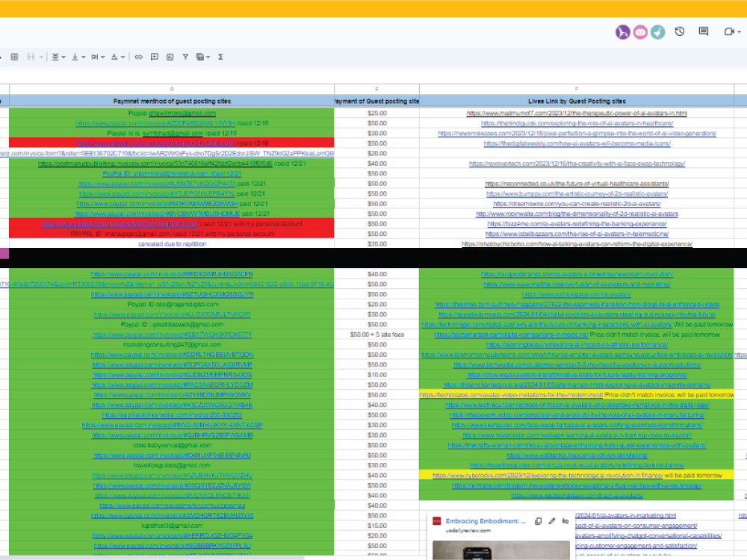Select the '$10.00' payment cell
The width and height of the screenshot is (747, 560).
pyautogui.click(x=376, y=375)
